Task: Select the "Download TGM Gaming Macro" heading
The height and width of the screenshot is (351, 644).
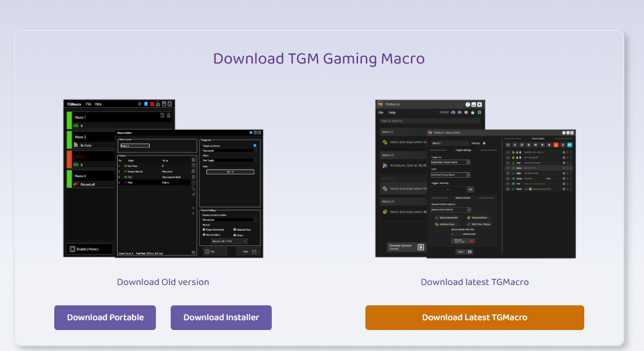Action: 319,59
